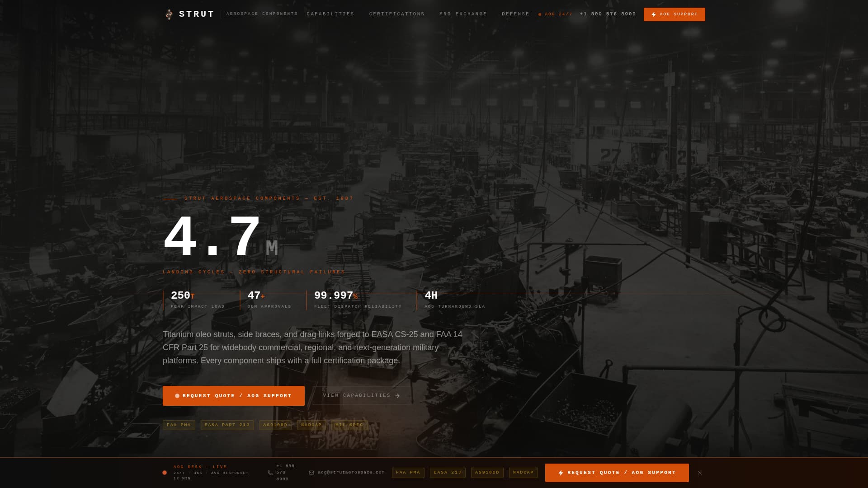
Task: Expand the CAPABILITIES navigation menu
Action: [330, 14]
